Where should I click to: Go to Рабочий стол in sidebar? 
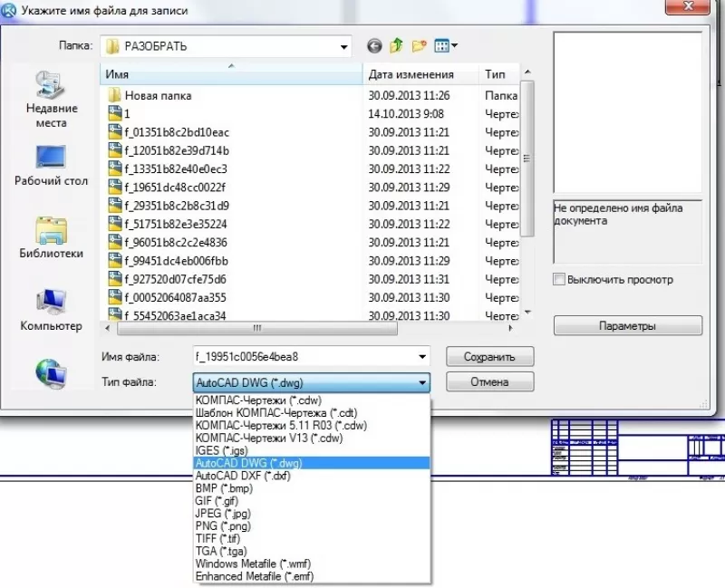tap(51, 165)
